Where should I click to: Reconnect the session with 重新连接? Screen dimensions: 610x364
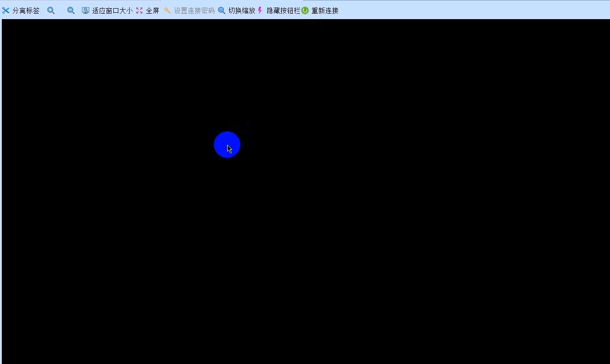(320, 10)
